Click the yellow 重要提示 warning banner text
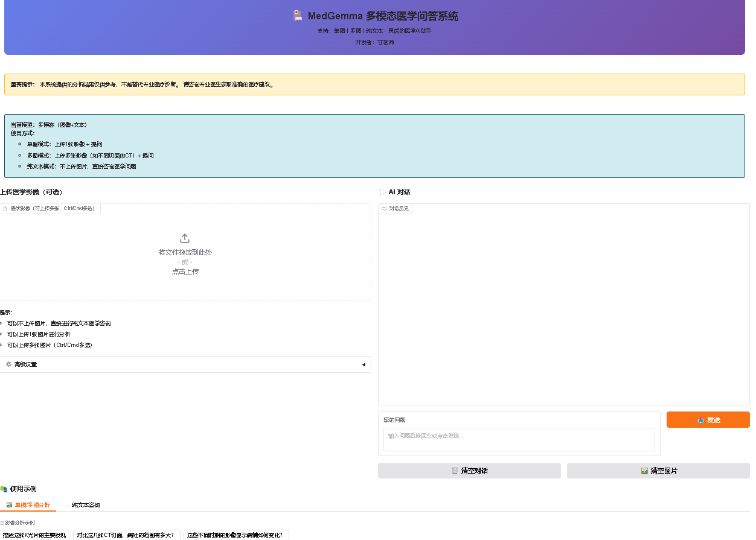The width and height of the screenshot is (756, 540). pyautogui.click(x=143, y=84)
